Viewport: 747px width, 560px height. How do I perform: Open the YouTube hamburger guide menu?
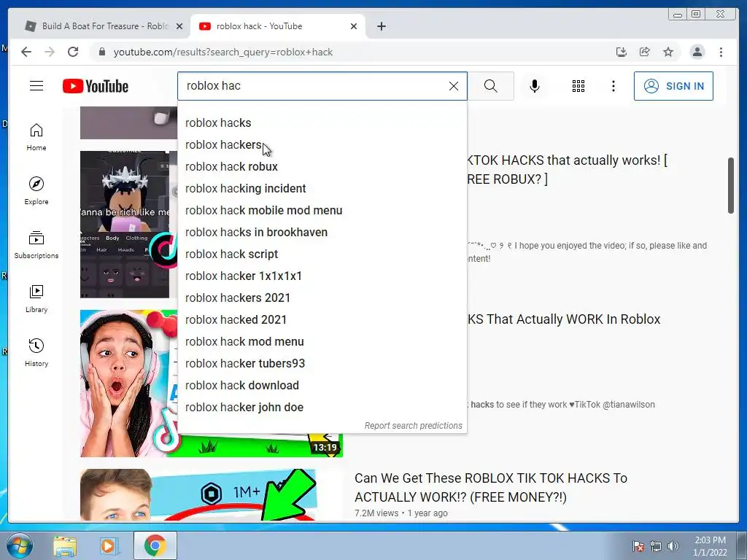click(36, 86)
